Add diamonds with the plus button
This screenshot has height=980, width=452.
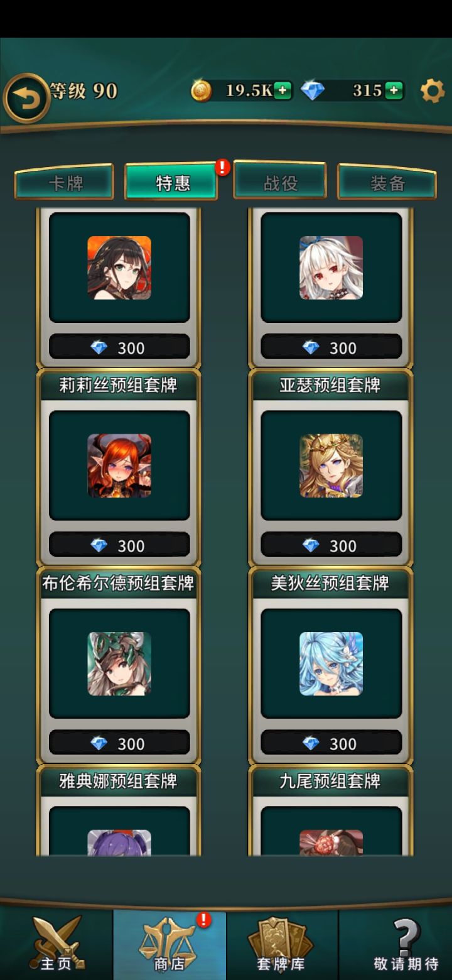click(394, 91)
